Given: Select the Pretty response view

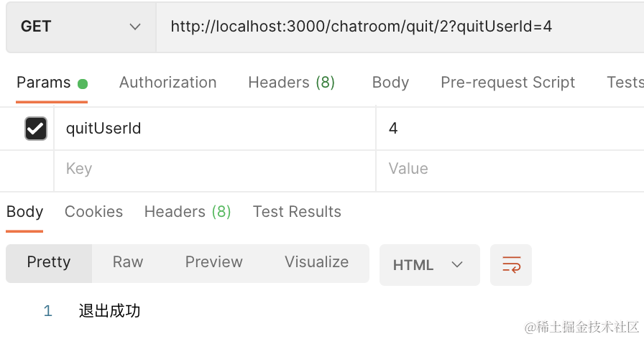Looking at the screenshot, I should [x=49, y=262].
